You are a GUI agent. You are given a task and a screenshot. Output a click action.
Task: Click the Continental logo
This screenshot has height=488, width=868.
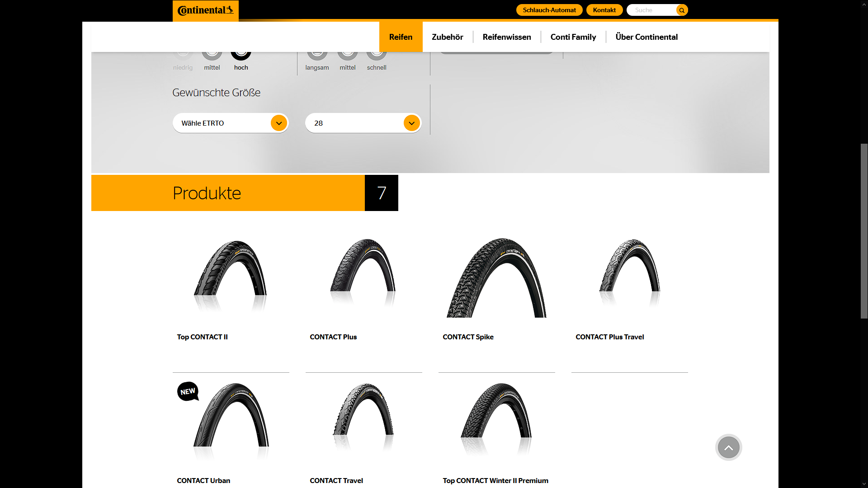(x=206, y=10)
